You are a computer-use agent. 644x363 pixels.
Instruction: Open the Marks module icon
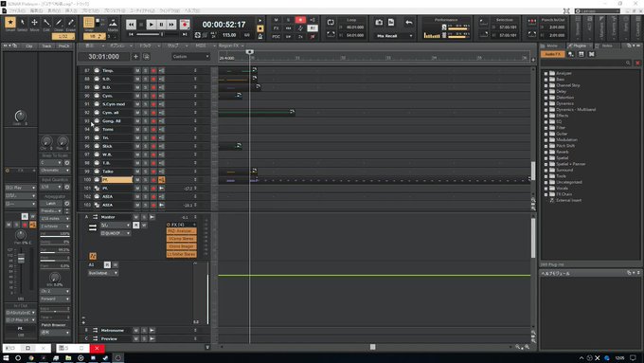(x=113, y=23)
